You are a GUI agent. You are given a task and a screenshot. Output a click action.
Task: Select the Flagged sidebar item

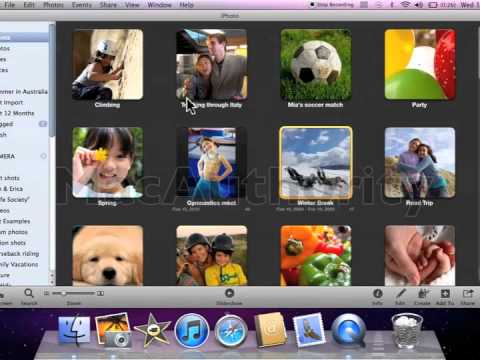[24, 124]
